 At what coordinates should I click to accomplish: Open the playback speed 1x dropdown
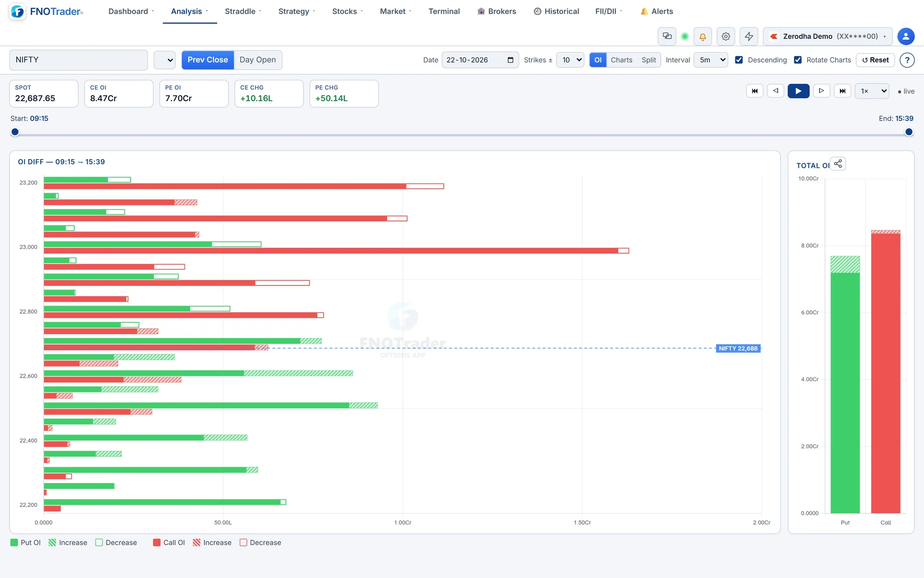tap(872, 91)
